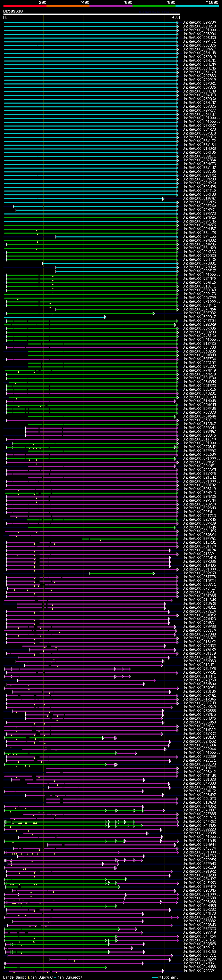The height and width of the screenshot is (980, 222).
Task: Click the cyan alignment bar for UniRef100_B9R730
Action: tap(91, 23)
